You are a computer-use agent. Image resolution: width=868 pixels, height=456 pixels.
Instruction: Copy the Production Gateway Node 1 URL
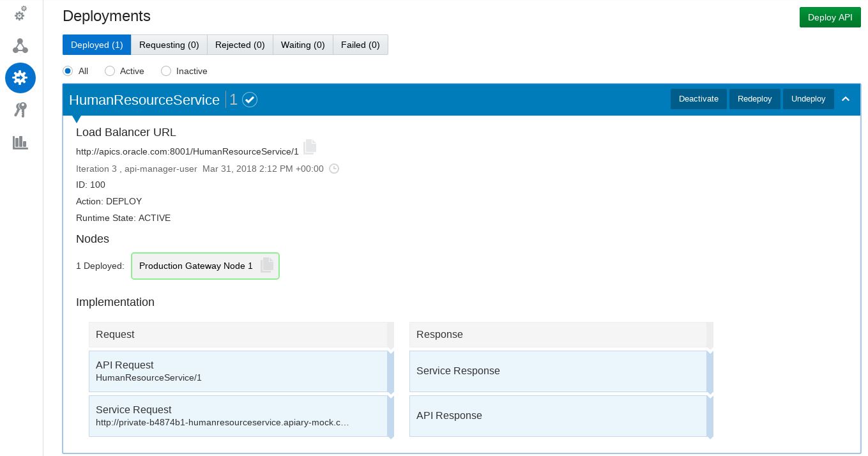pos(267,265)
